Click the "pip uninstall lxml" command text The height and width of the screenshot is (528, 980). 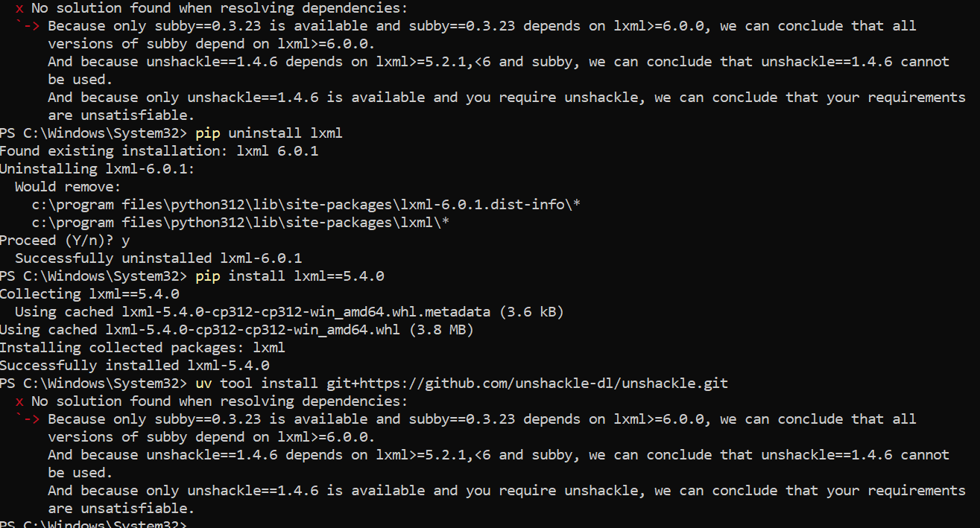268,133
